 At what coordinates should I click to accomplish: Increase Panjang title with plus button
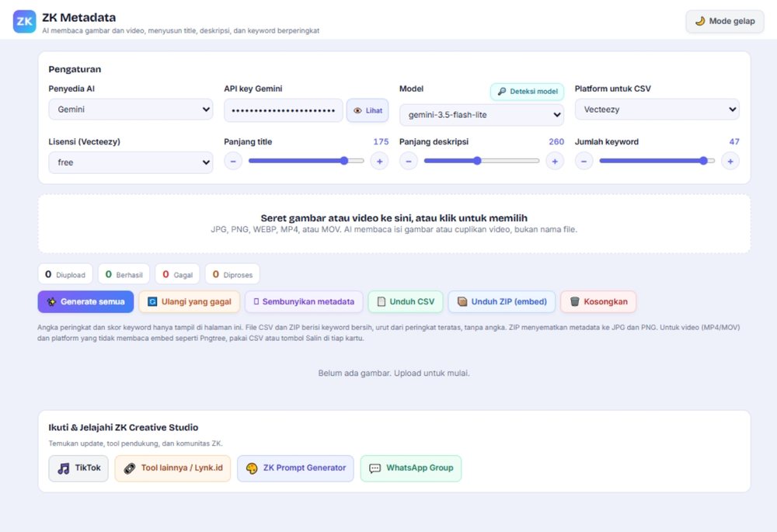[380, 162]
